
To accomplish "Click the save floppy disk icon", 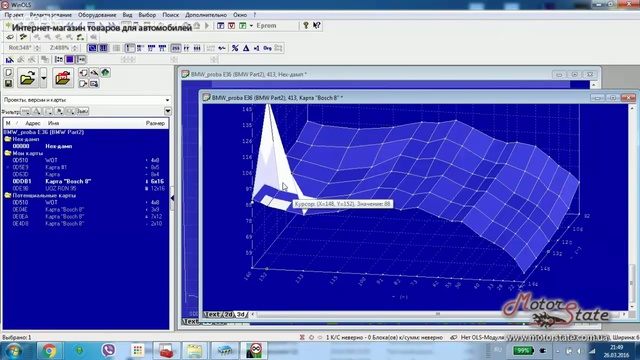I will point(9,83).
